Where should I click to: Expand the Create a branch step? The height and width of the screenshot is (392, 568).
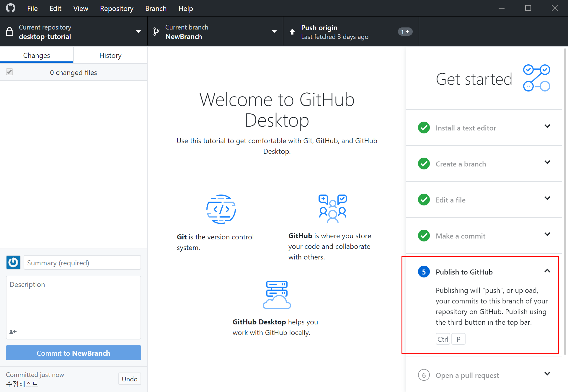547,162
